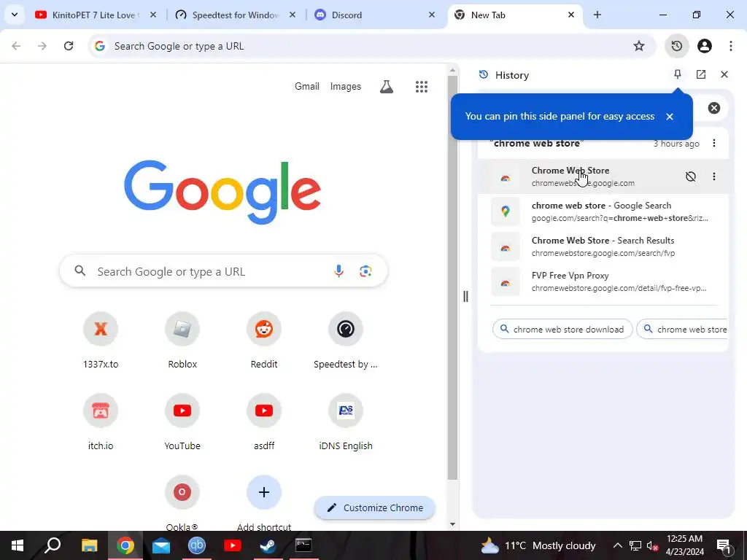This screenshot has width=747, height=560.
Task: Toggle the History side panel toolbar button
Action: pos(676,46)
